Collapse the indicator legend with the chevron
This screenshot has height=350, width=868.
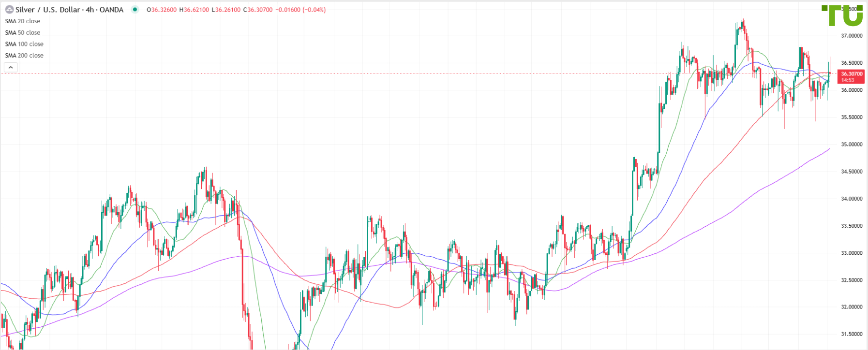[x=11, y=68]
